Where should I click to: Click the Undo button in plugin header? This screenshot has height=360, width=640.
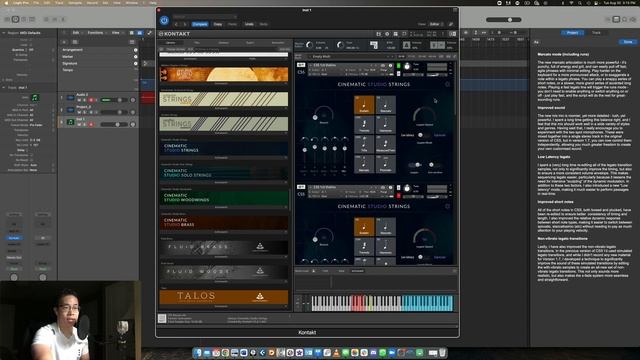[x=249, y=24]
